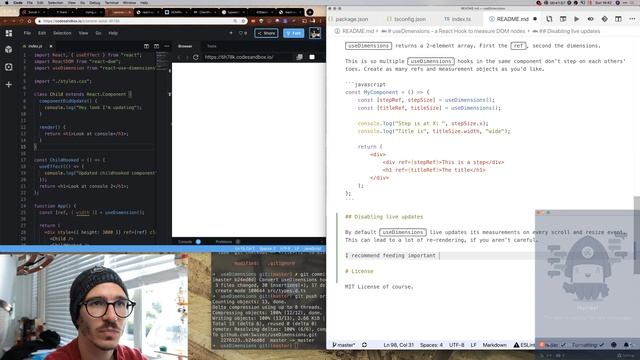Toggle the white square preview icon
Image resolution: width=640 pixels, height=360 pixels.
pyautogui.click(x=312, y=57)
